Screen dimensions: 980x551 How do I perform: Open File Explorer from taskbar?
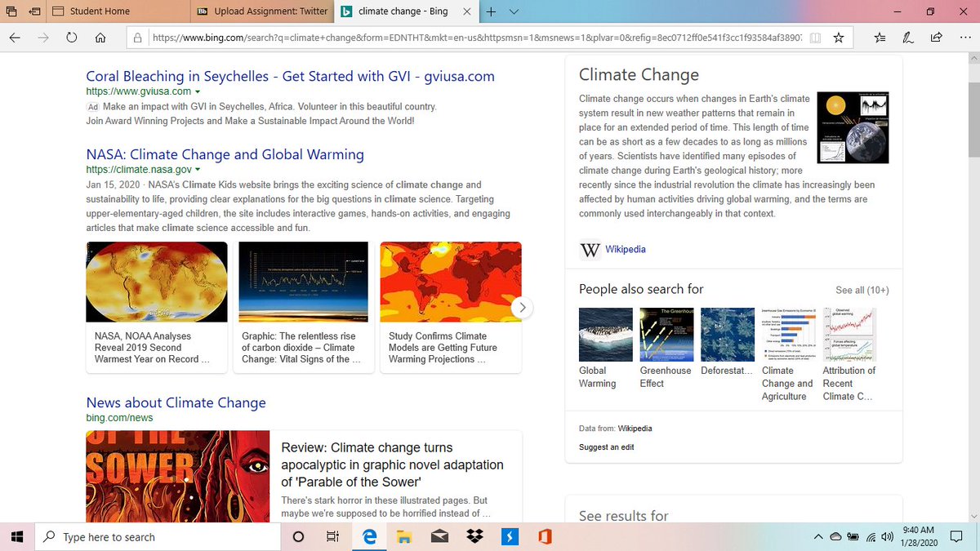(404, 536)
